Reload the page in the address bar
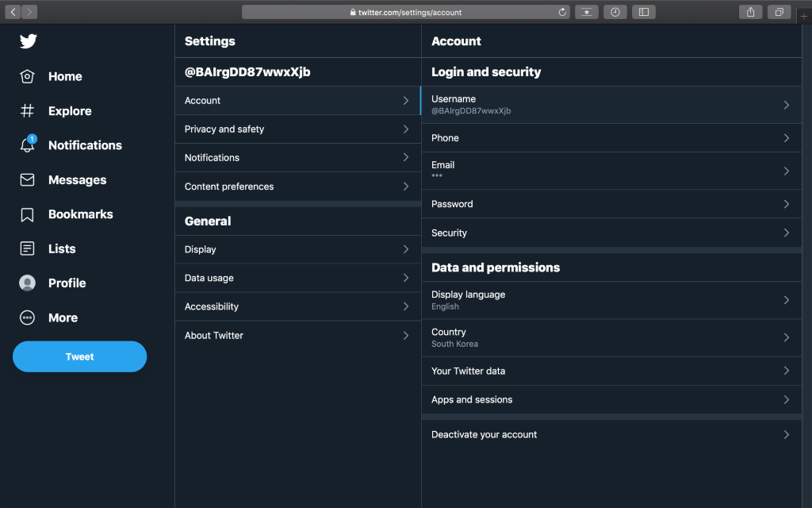The image size is (812, 508). [x=562, y=12]
